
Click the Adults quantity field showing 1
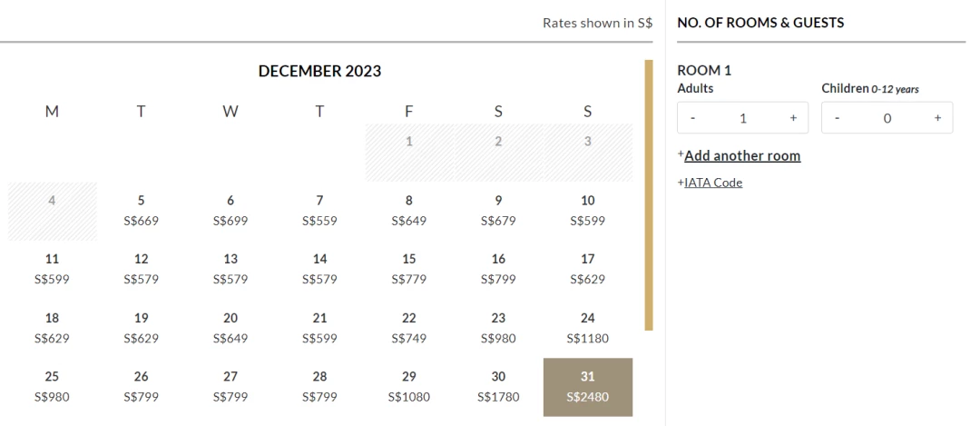[x=743, y=118]
